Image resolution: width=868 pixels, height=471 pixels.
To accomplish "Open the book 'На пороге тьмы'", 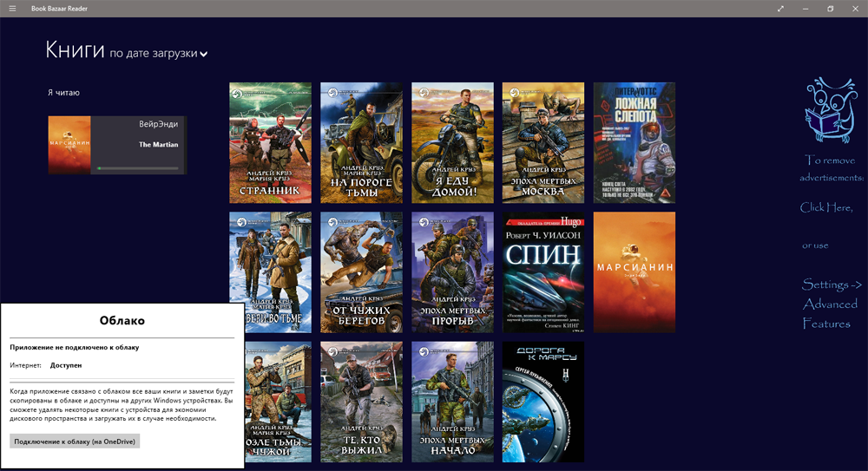I will click(x=361, y=143).
